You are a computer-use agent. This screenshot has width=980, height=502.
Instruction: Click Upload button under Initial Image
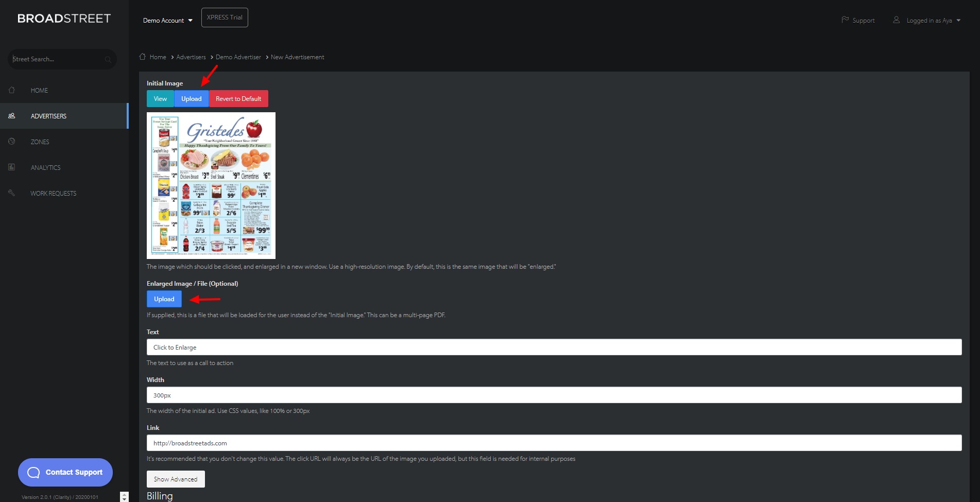pos(192,99)
